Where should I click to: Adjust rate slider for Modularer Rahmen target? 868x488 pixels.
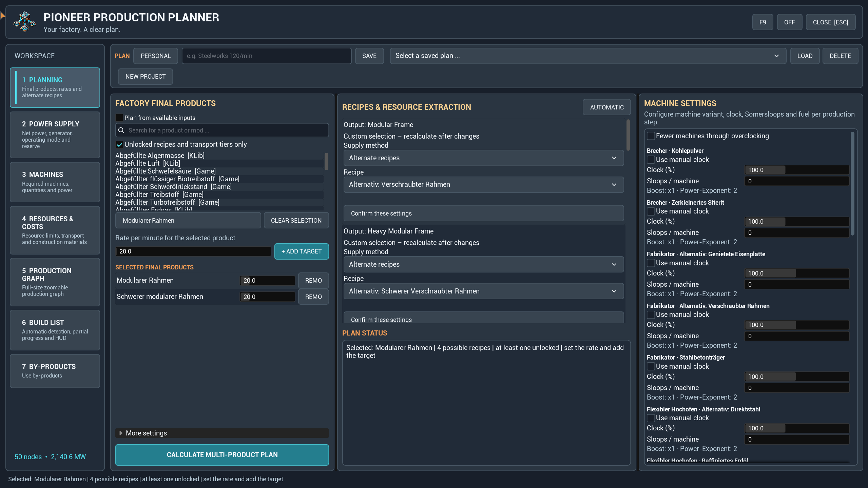click(x=267, y=281)
